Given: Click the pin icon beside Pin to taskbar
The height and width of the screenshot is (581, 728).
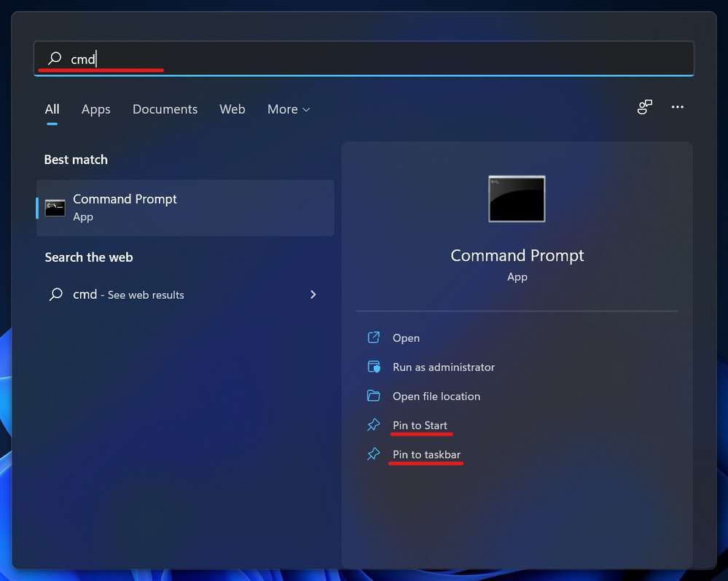Looking at the screenshot, I should (374, 454).
